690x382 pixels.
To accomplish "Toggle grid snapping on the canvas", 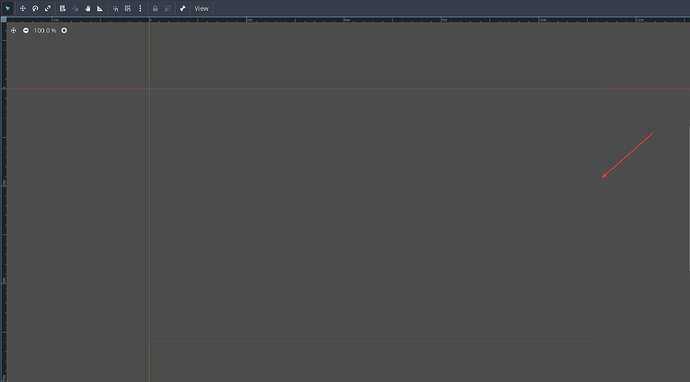I will point(128,8).
